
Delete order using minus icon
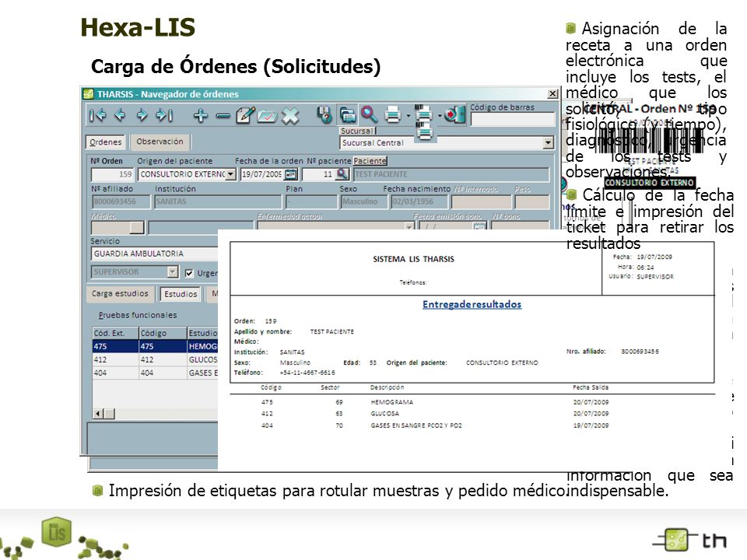pos(223,115)
